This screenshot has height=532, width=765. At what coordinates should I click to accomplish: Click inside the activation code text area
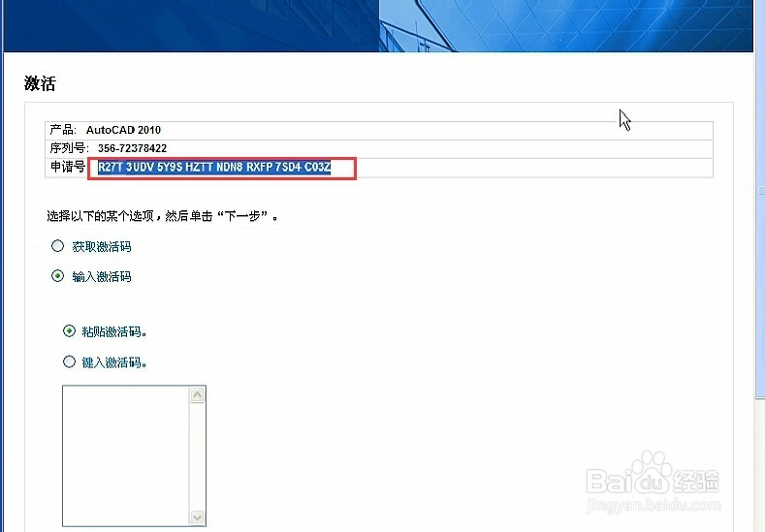click(x=125, y=455)
